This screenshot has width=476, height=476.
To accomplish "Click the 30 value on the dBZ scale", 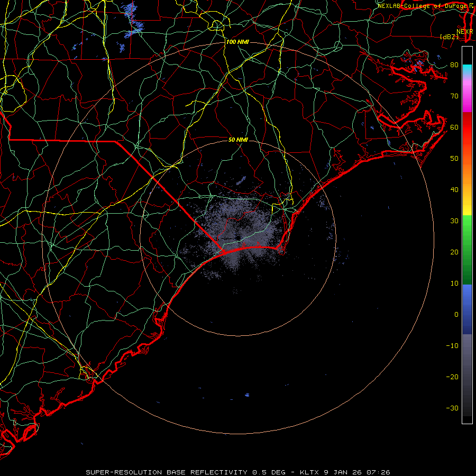I will [454, 221].
